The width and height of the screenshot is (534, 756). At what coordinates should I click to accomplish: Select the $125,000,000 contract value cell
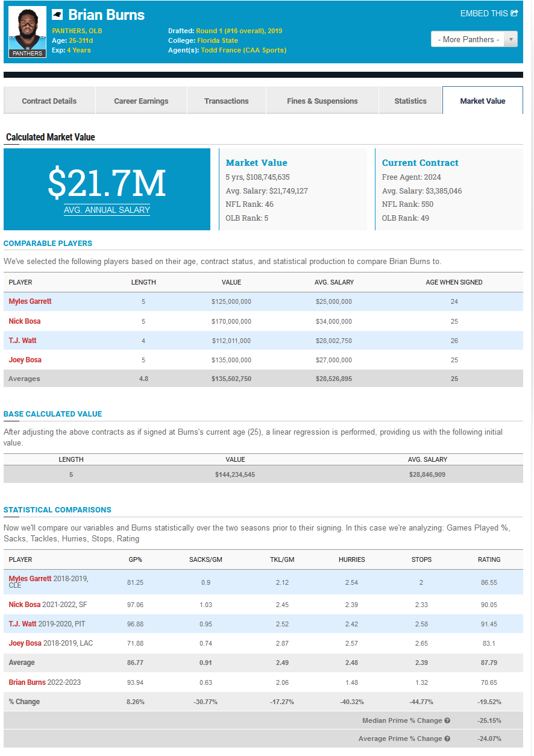coord(231,301)
